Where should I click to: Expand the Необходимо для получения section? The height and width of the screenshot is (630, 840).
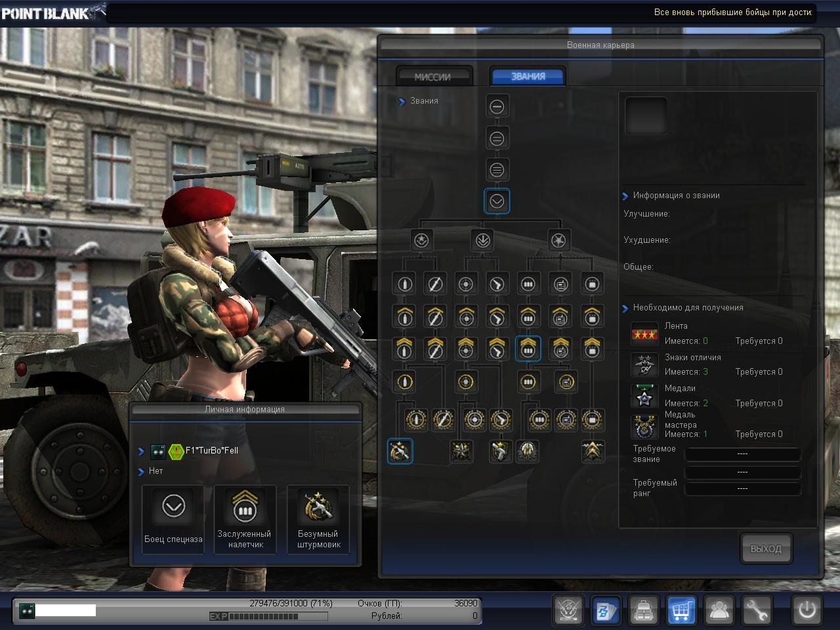point(625,308)
